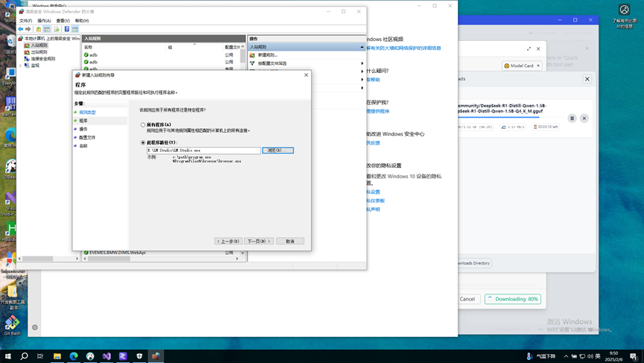This screenshot has width=644, height=363.
Task: Click the 浏览 browse button
Action: (x=278, y=151)
